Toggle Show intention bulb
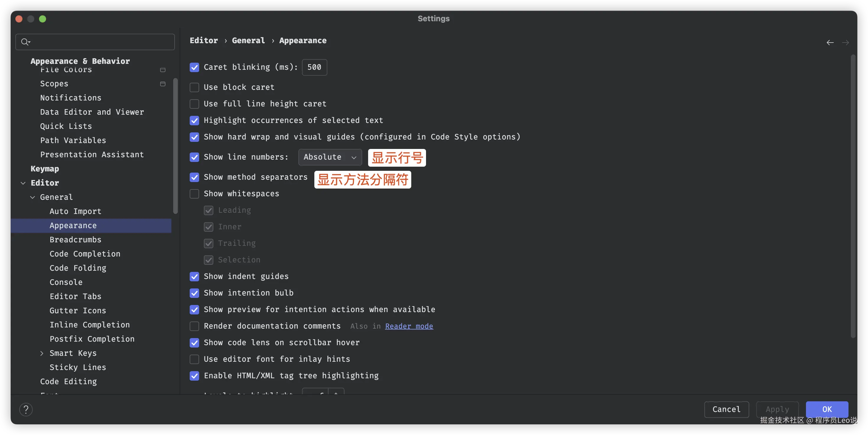Viewport: 868px width, 435px height. [194, 293]
